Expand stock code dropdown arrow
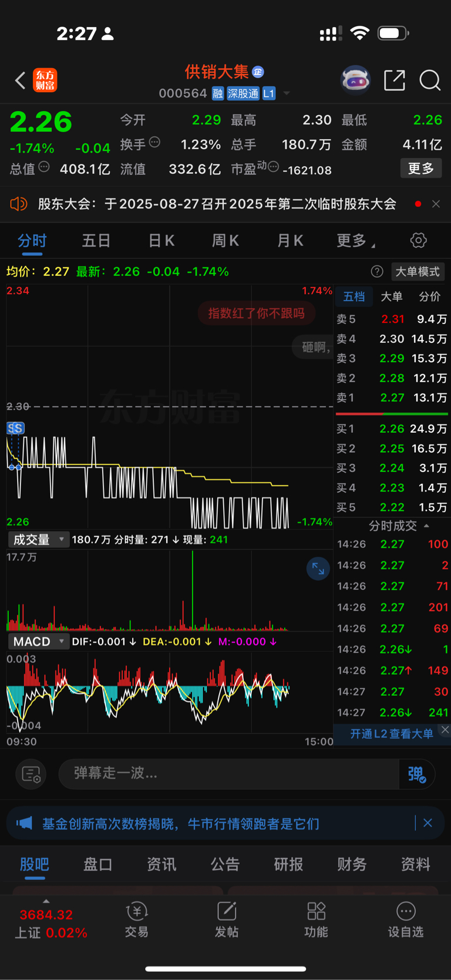This screenshot has height=980, width=451. [287, 93]
